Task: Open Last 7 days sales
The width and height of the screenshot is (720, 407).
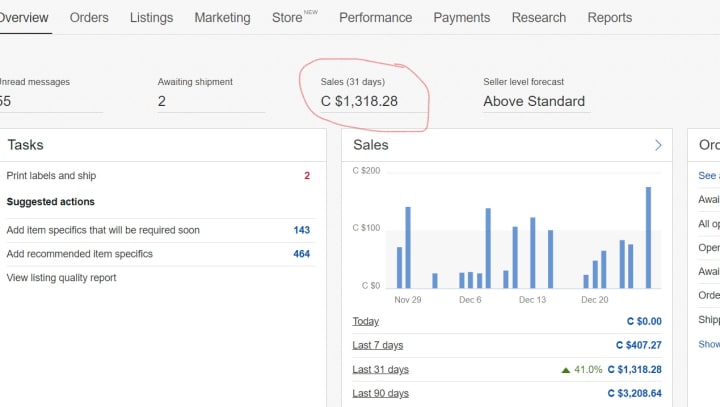Action: click(x=377, y=345)
